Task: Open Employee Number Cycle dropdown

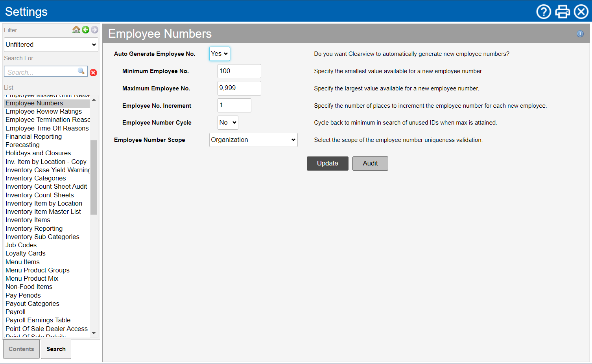Action: (x=228, y=123)
